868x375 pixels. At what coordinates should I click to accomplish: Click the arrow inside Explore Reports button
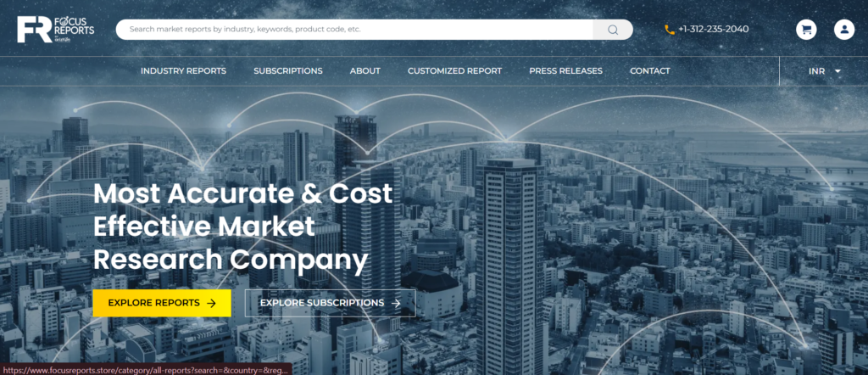pos(212,303)
